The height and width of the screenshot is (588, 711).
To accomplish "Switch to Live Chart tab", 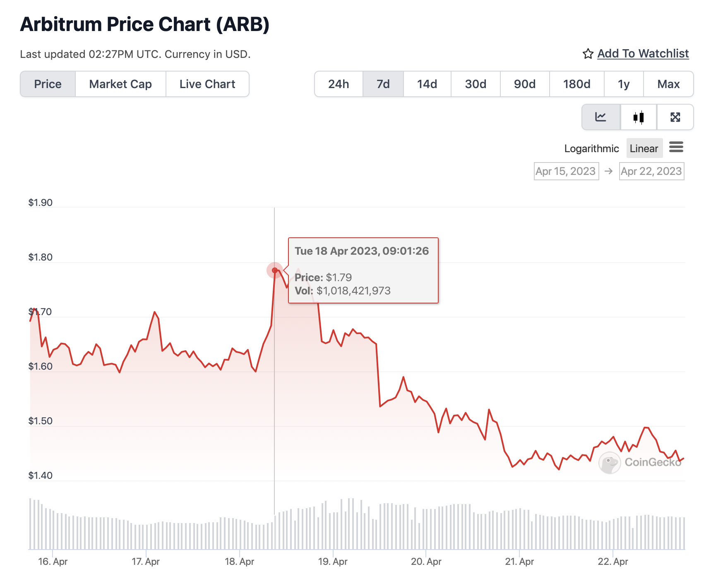I will [x=207, y=84].
